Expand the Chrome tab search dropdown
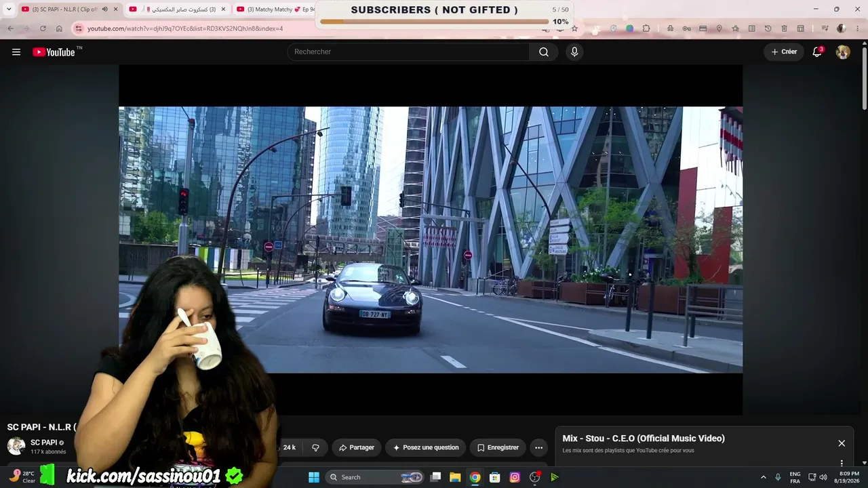Screen dimensions: 868x488 click(x=9, y=9)
